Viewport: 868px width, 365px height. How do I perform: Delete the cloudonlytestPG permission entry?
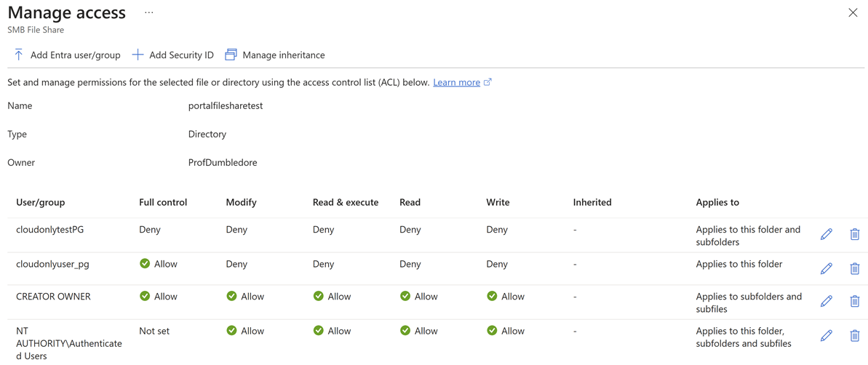854,234
